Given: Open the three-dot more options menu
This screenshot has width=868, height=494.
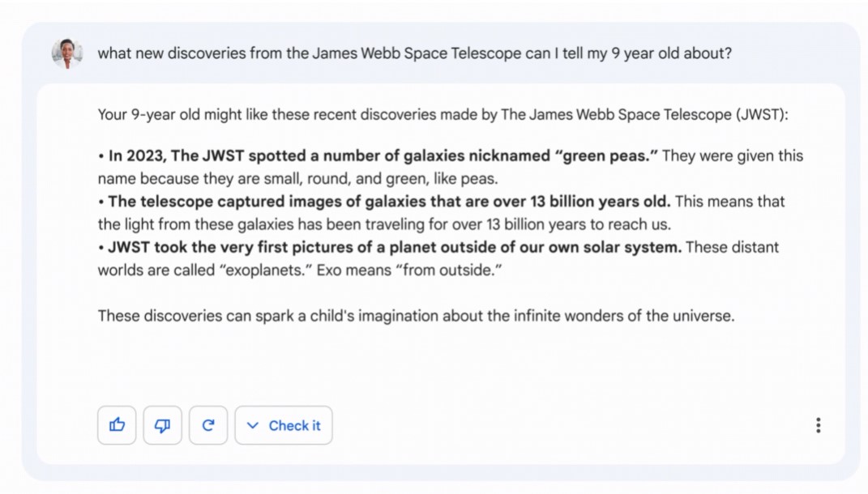Looking at the screenshot, I should [x=818, y=425].
